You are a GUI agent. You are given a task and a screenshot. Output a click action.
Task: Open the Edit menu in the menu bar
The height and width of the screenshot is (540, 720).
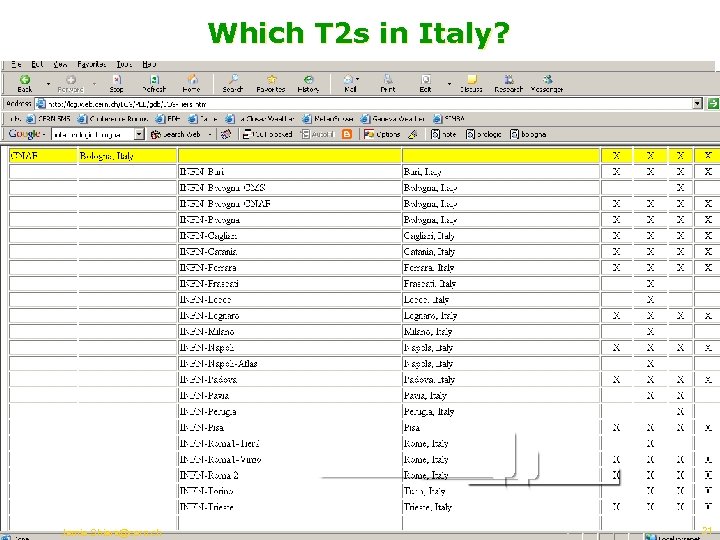pyautogui.click(x=37, y=64)
